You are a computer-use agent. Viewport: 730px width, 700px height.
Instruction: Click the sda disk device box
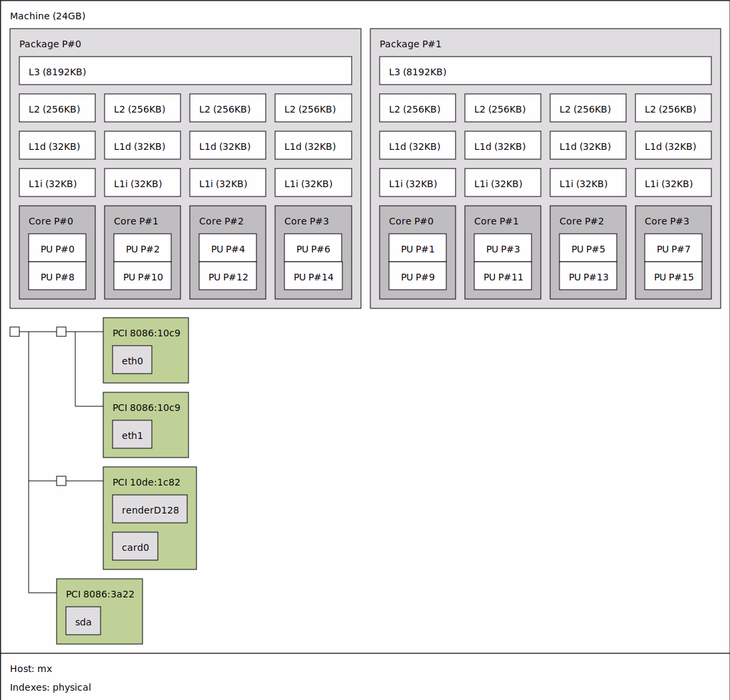(83, 621)
